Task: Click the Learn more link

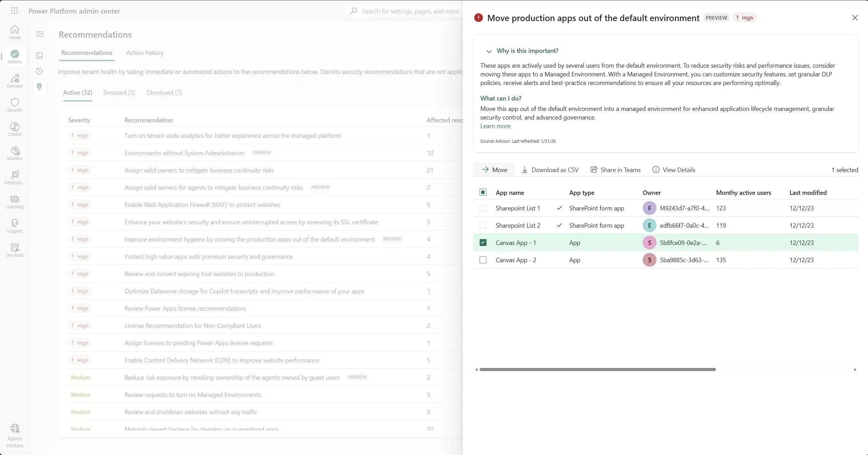Action: click(495, 126)
